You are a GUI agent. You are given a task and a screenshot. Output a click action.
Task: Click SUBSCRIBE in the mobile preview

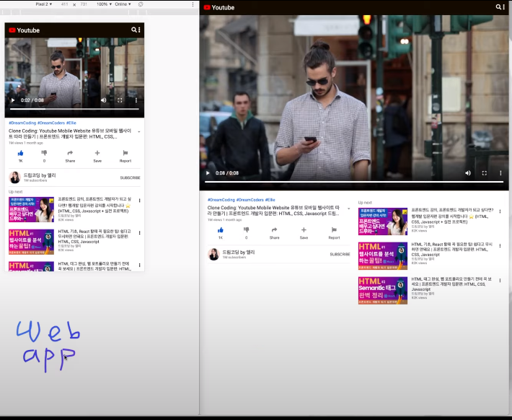pos(130,178)
